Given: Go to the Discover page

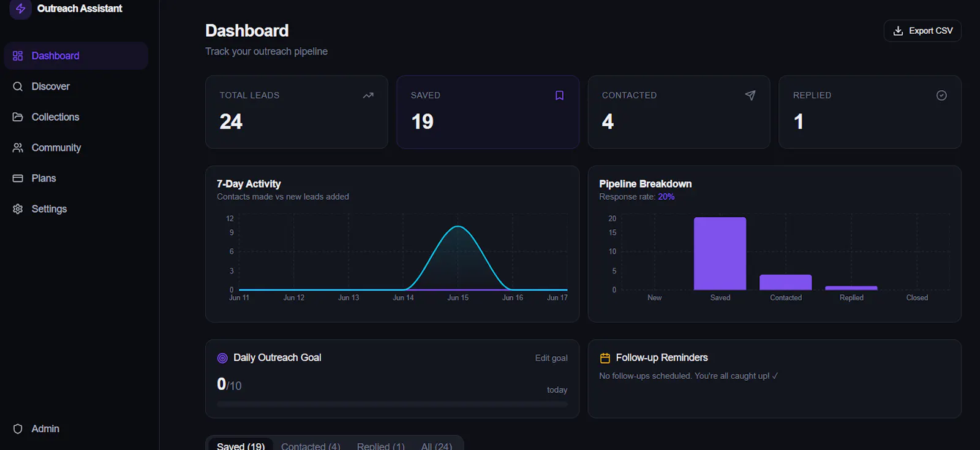Looking at the screenshot, I should [76, 86].
